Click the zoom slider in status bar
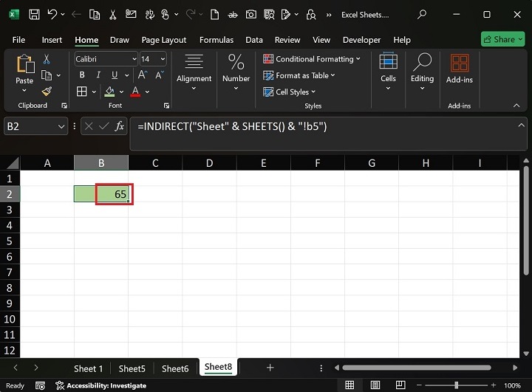The image size is (532, 392). click(456, 385)
